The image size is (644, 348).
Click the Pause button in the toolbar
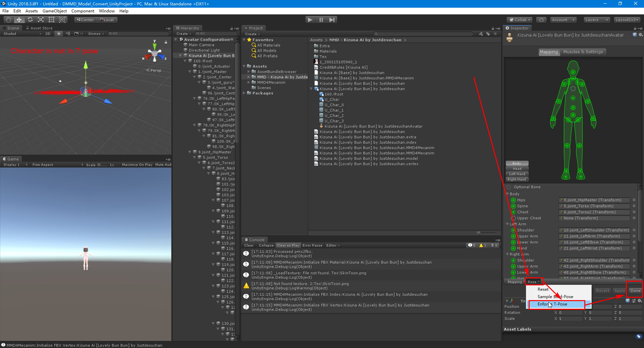[x=321, y=19]
